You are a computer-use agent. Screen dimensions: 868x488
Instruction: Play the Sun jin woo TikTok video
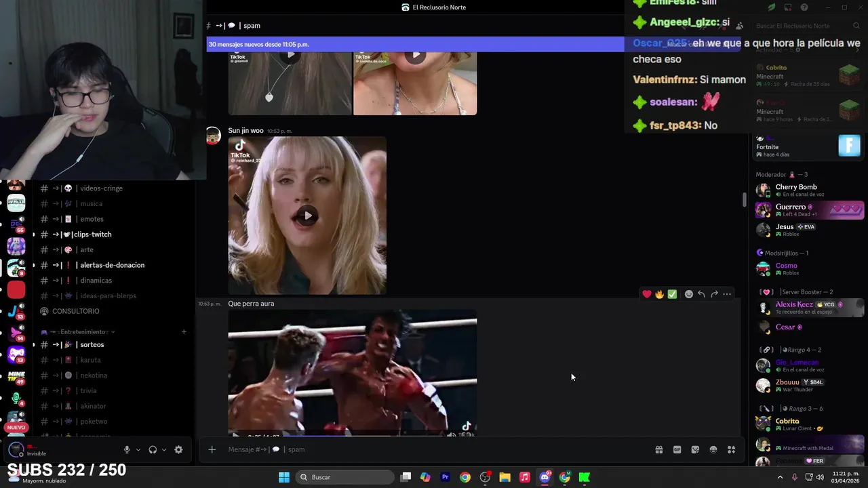(x=307, y=216)
